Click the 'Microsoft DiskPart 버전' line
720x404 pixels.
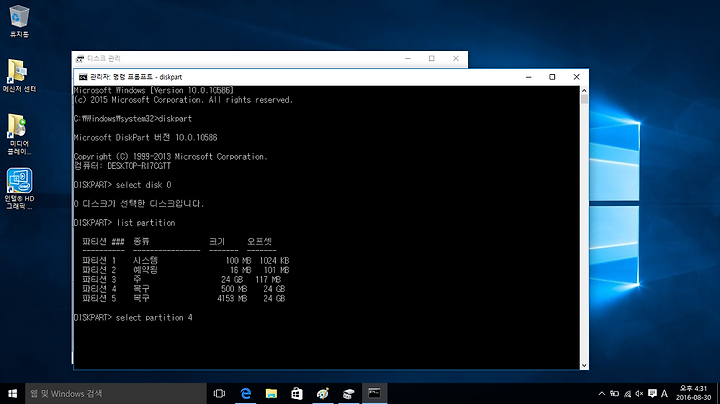(146, 138)
